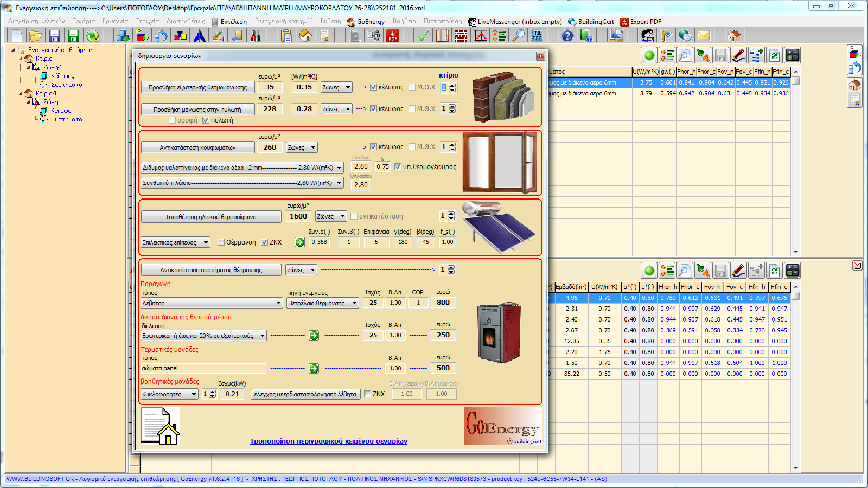Open the Λέβητας type dropdown
Viewport: 868px width, 488px height.
tap(212, 303)
